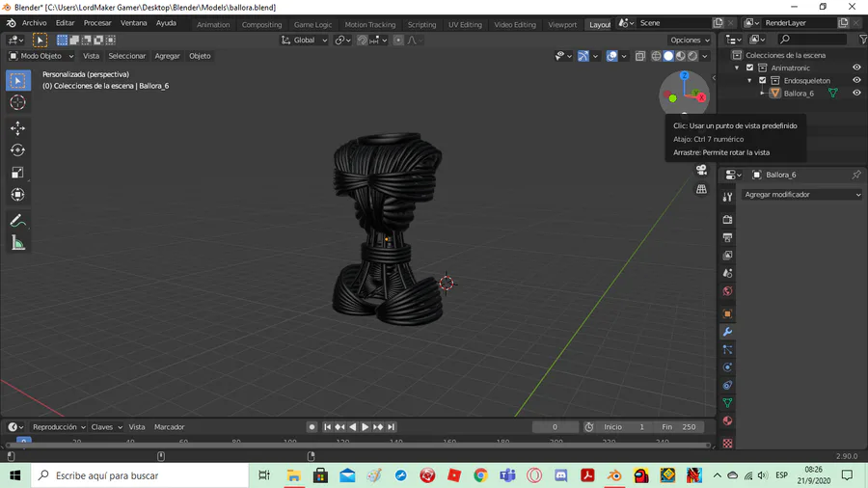The image size is (868, 488).
Task: Toggle auto keying record button
Action: (x=312, y=427)
